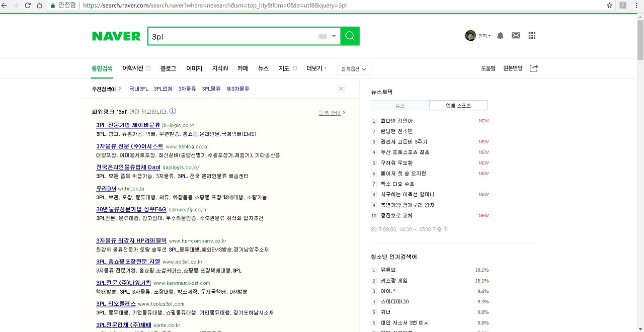Open the 3PL 티오플러스 link
The height and width of the screenshot is (332, 644).
(116, 304)
